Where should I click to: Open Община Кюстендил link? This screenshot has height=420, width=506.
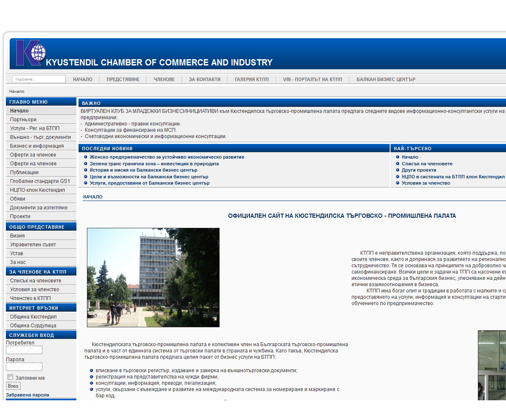point(41,317)
